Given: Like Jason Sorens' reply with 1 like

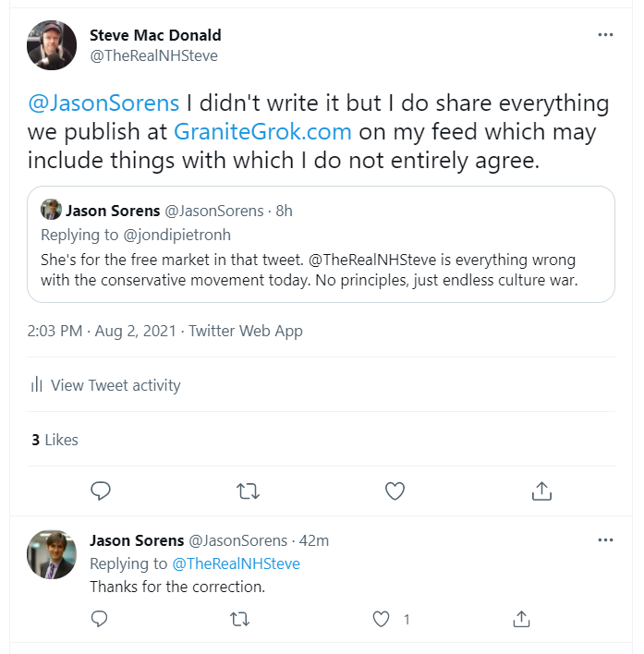Looking at the screenshot, I should [x=382, y=619].
